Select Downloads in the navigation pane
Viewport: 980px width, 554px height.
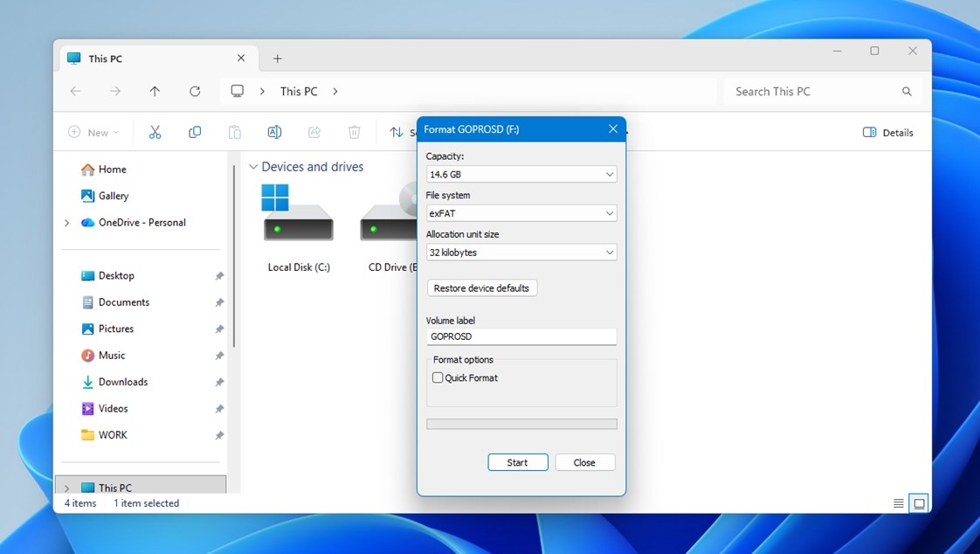pyautogui.click(x=123, y=382)
